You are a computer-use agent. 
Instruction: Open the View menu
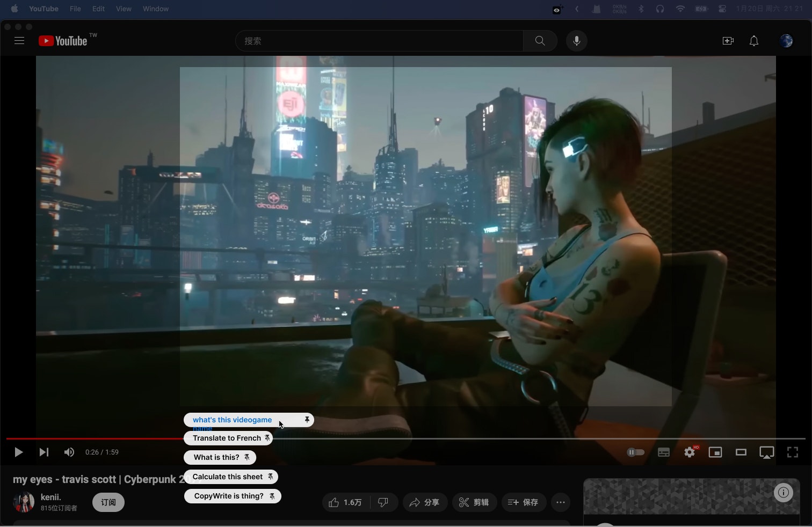point(124,9)
